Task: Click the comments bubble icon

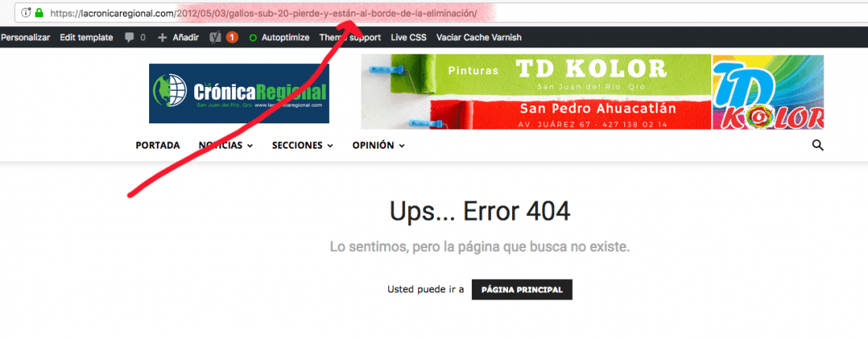Action: pyautogui.click(x=129, y=38)
